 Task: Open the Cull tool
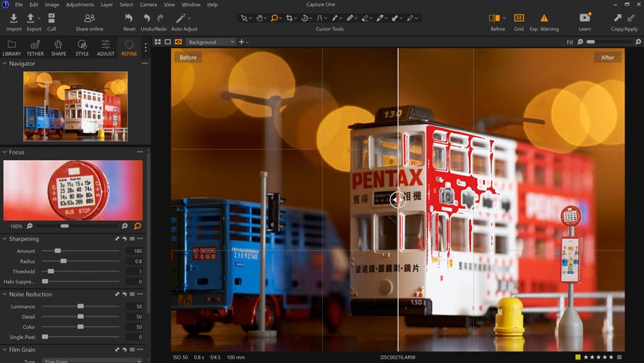[51, 19]
